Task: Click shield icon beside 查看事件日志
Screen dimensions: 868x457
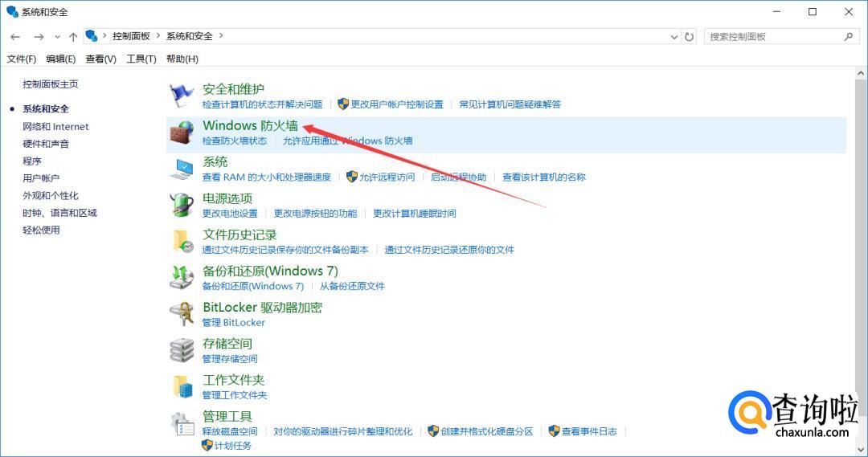Action: (554, 430)
